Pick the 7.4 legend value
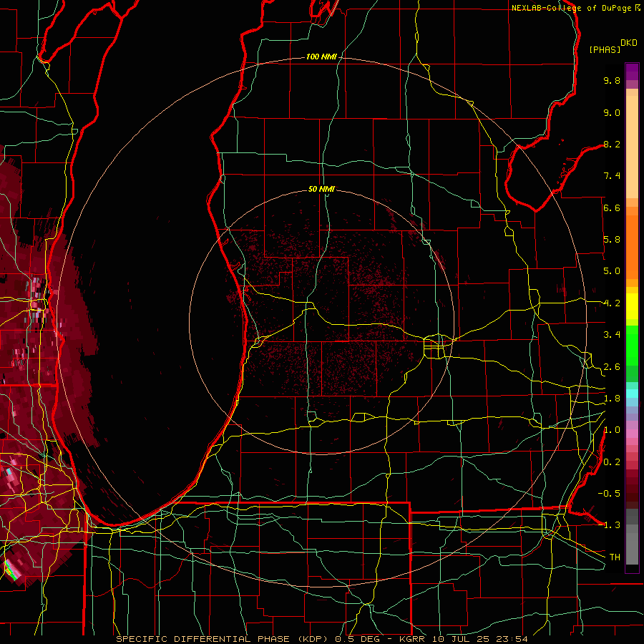Viewport: 644px width, 644px height. click(612, 176)
